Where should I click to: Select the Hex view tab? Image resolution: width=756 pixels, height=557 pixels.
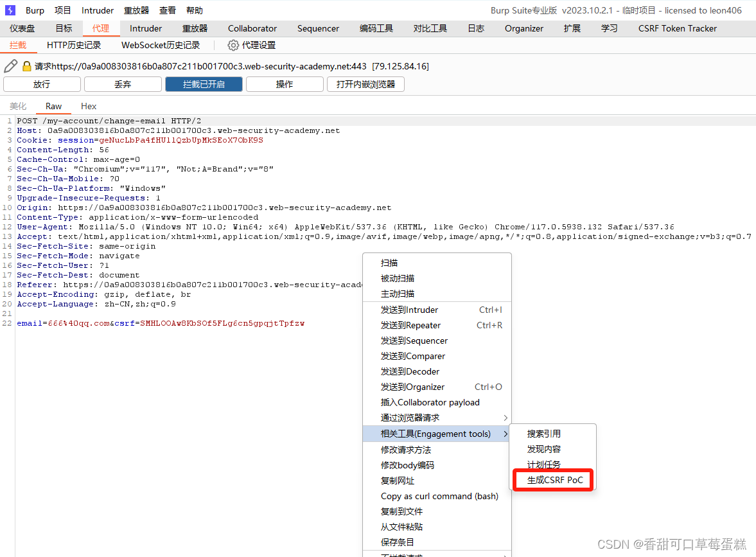pyautogui.click(x=89, y=106)
